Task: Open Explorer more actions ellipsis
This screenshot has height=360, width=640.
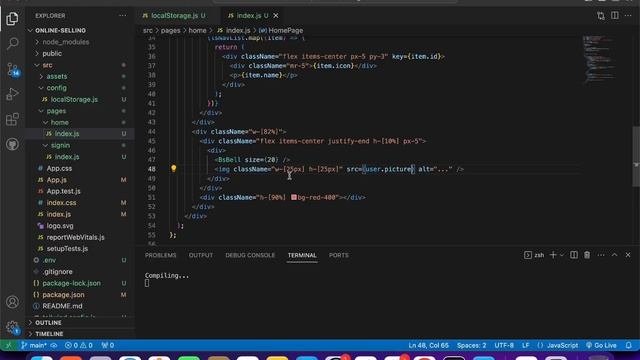Action: click(x=122, y=16)
